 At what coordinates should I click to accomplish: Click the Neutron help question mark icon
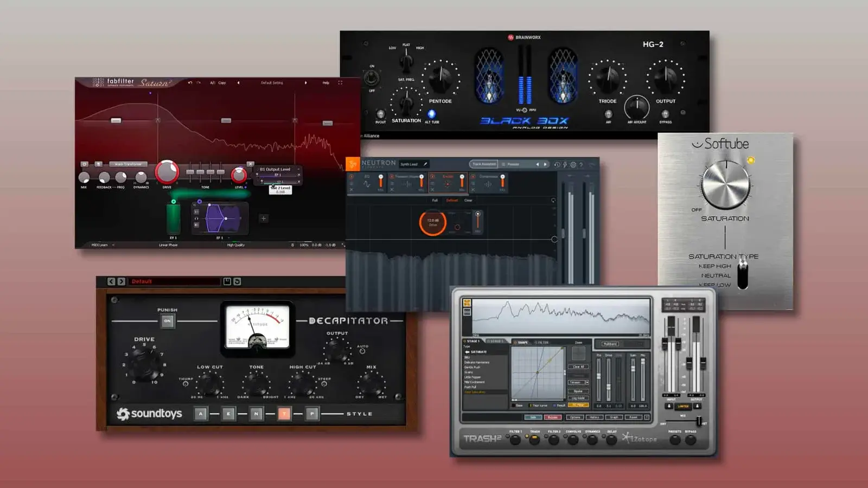tap(581, 164)
